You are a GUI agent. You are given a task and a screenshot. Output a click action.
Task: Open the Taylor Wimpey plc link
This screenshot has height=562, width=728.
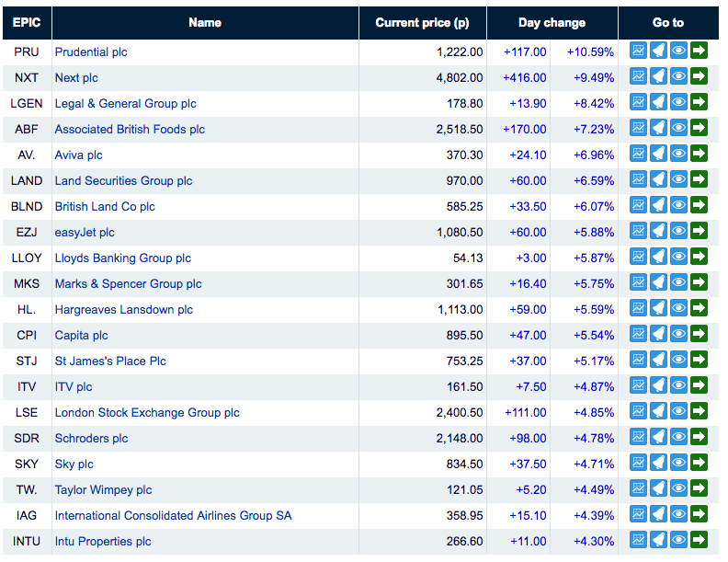(103, 490)
